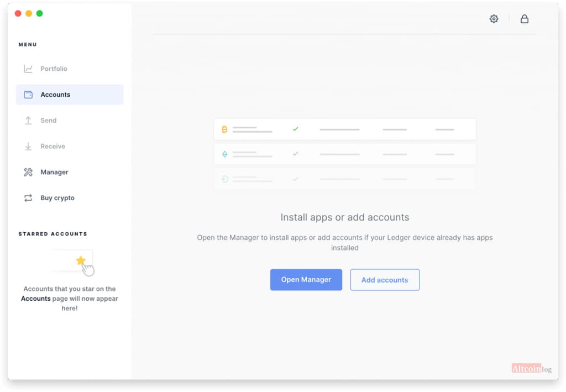Go to the Send menu entry
The height and width of the screenshot is (392, 566).
tap(70, 121)
